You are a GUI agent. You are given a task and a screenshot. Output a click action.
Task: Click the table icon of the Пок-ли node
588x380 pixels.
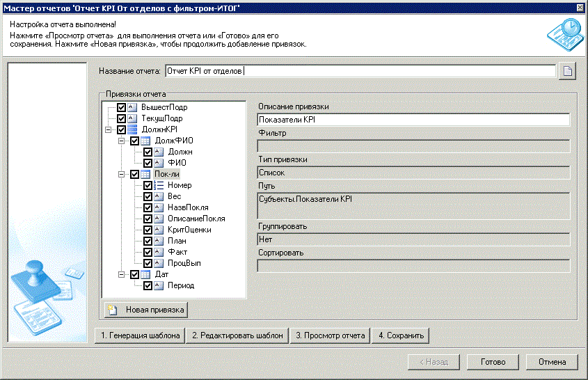[145, 175]
